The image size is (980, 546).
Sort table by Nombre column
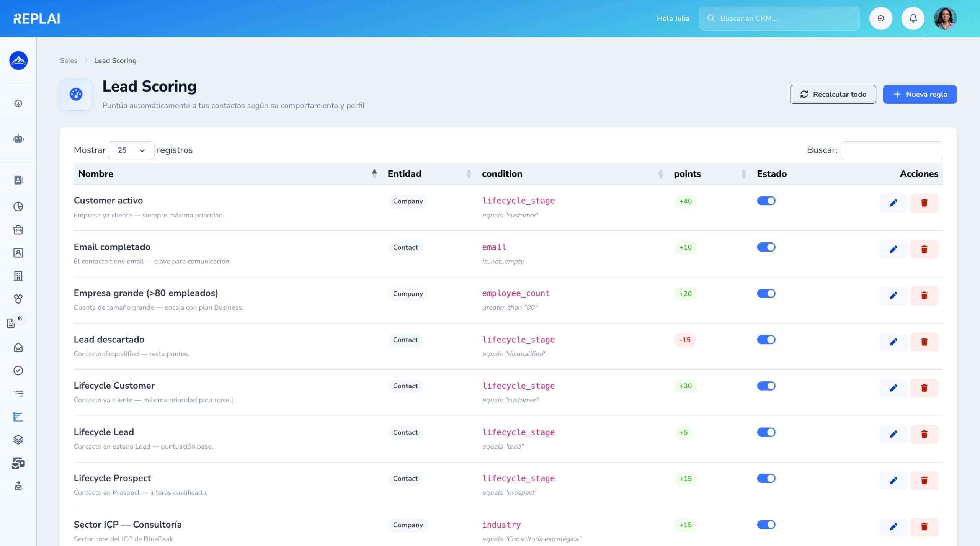pyautogui.click(x=227, y=174)
